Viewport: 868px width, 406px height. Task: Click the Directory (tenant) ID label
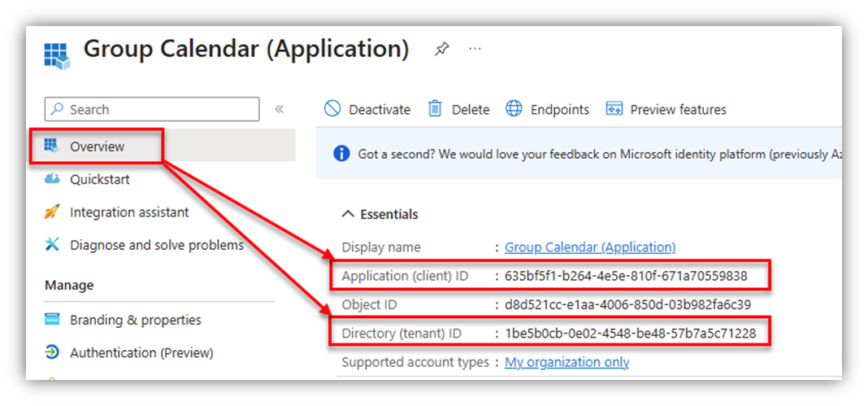[x=401, y=334]
